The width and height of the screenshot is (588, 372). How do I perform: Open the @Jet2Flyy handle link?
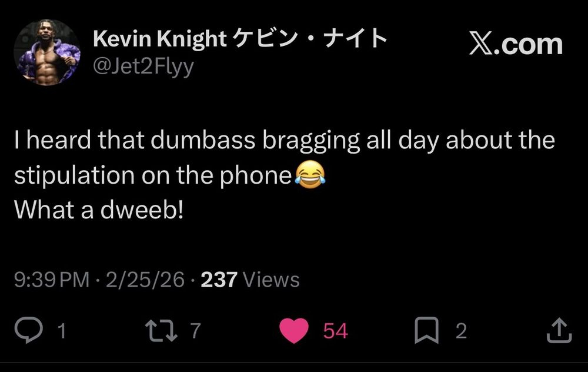143,67
